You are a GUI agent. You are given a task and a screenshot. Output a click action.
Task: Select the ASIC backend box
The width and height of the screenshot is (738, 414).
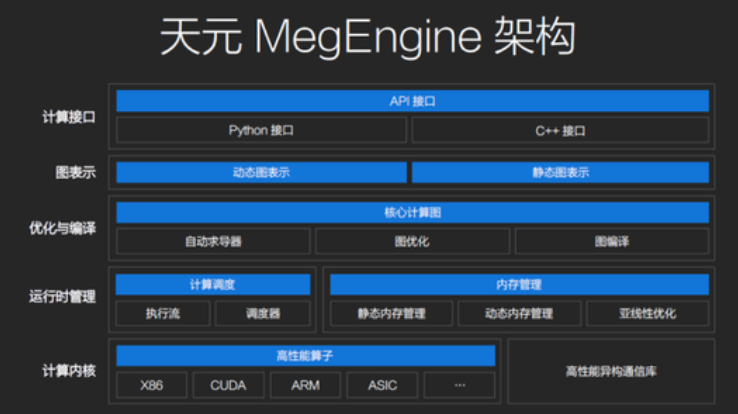(x=382, y=385)
